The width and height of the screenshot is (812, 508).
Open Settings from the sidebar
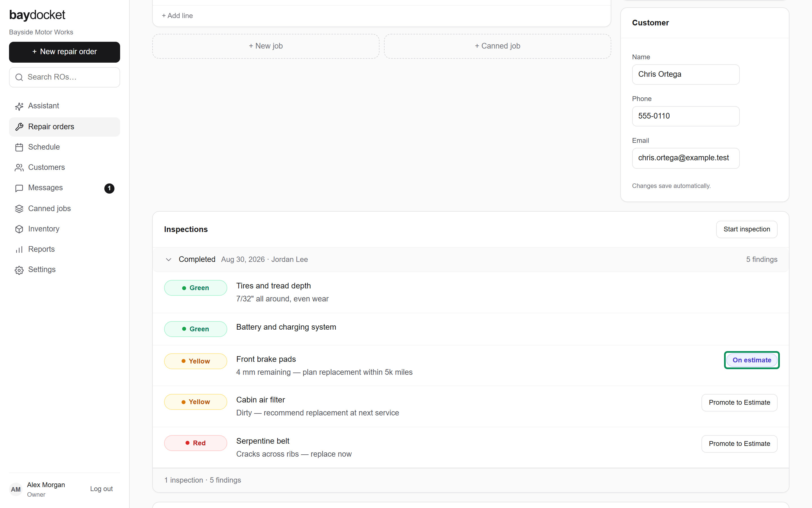[64, 270]
